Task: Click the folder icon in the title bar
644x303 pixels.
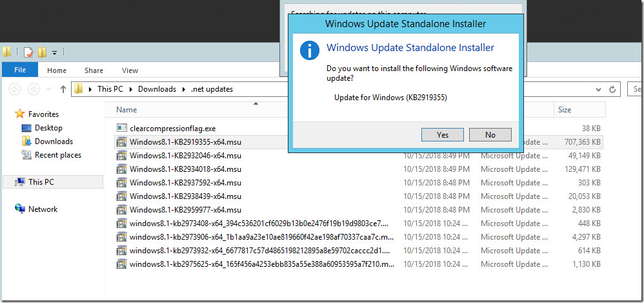Action: [6, 52]
